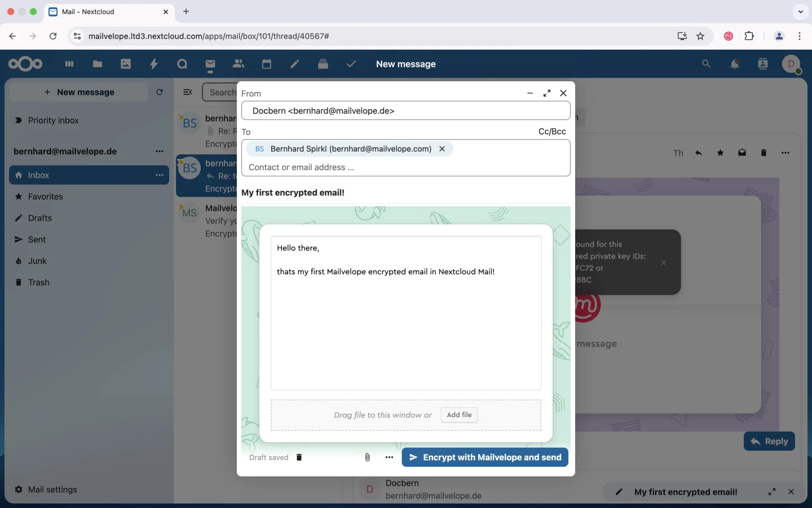The image size is (812, 508).
Task: Open bernhard@mailvelope.de account options
Action: pyautogui.click(x=160, y=151)
